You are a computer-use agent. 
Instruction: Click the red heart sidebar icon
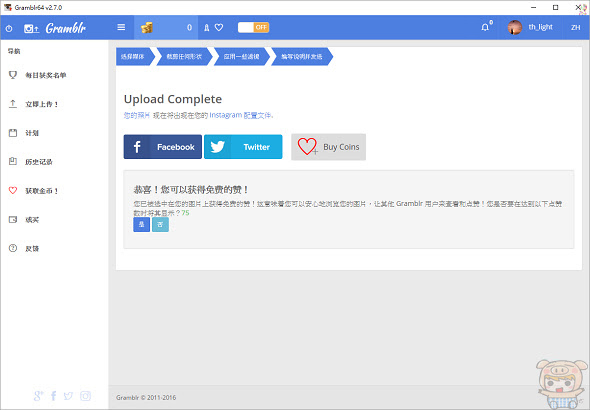pos(13,190)
